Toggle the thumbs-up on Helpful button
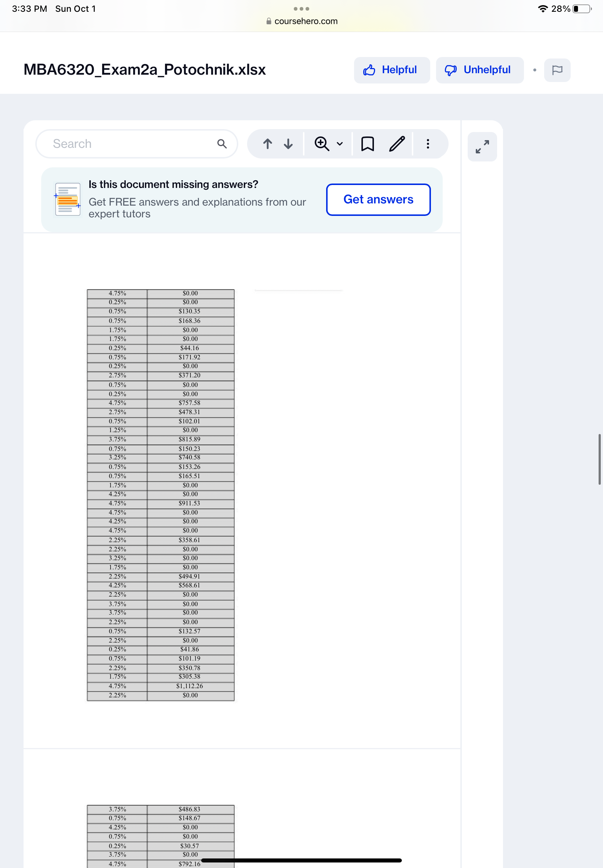Image resolution: width=603 pixels, height=868 pixels. coord(370,70)
